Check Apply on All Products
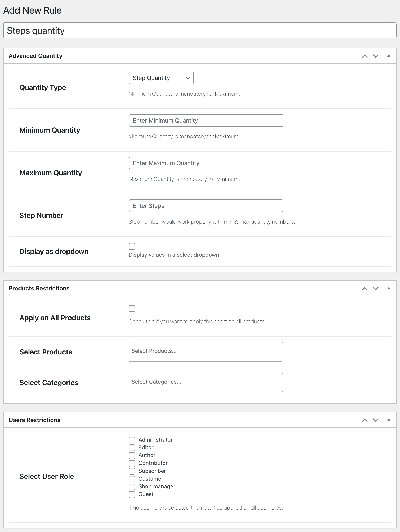Image resolution: width=400 pixels, height=532 pixels. click(x=132, y=308)
